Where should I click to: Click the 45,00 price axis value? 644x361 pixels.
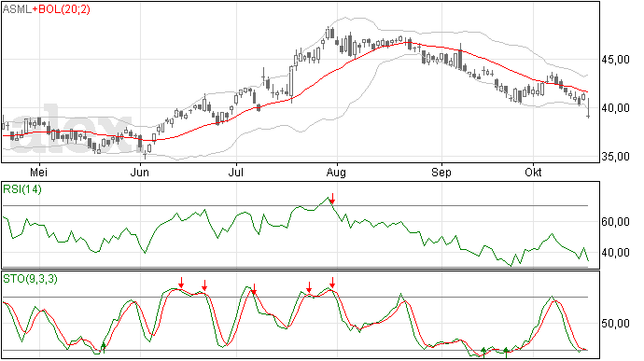[x=616, y=60]
